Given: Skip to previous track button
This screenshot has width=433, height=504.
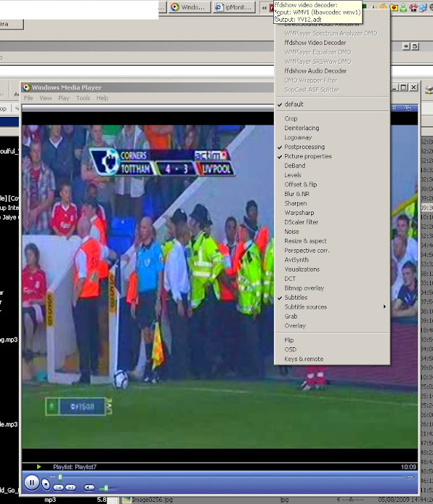Looking at the screenshot, I should (59, 488).
